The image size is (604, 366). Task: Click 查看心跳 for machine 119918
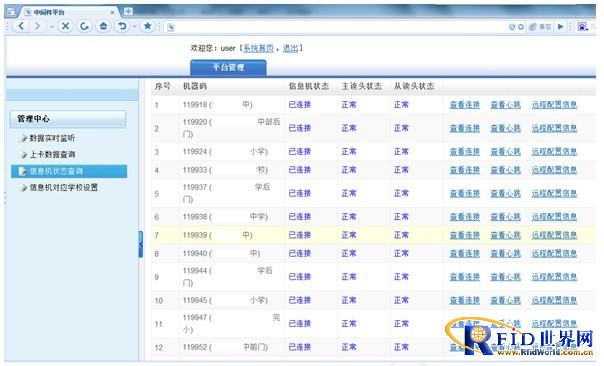tap(505, 105)
